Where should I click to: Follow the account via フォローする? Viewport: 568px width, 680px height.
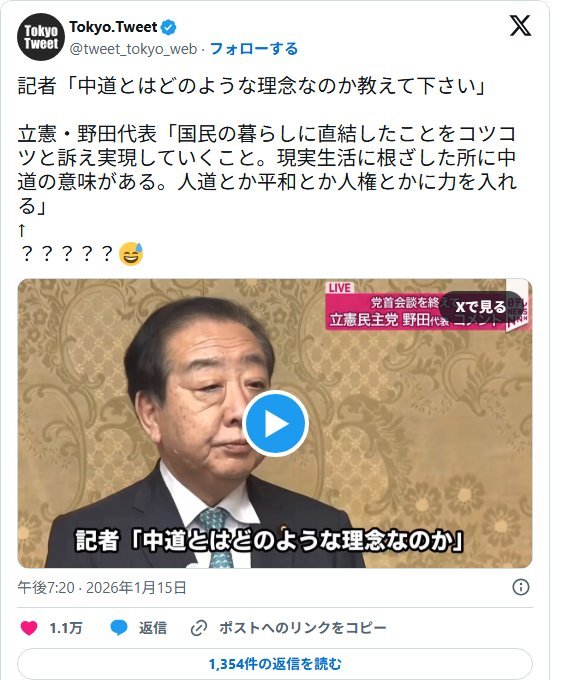pos(254,49)
